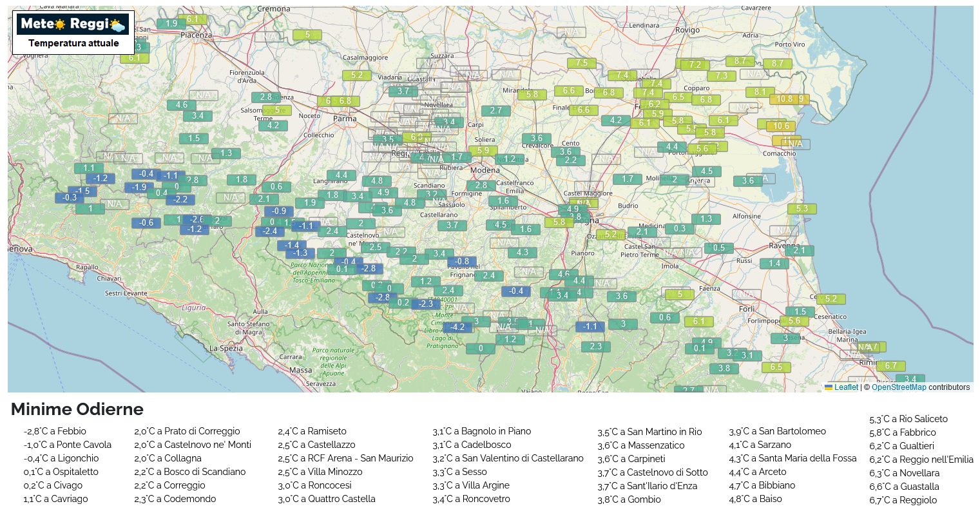Open the OpenStreetMap contributors link
Image resolution: width=980 pixels, height=513 pixels.
tap(898, 387)
